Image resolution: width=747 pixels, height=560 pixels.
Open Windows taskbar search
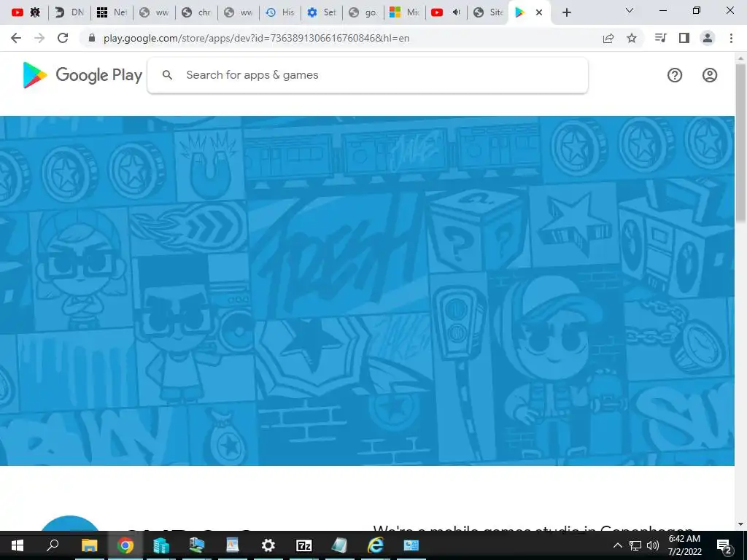click(53, 545)
